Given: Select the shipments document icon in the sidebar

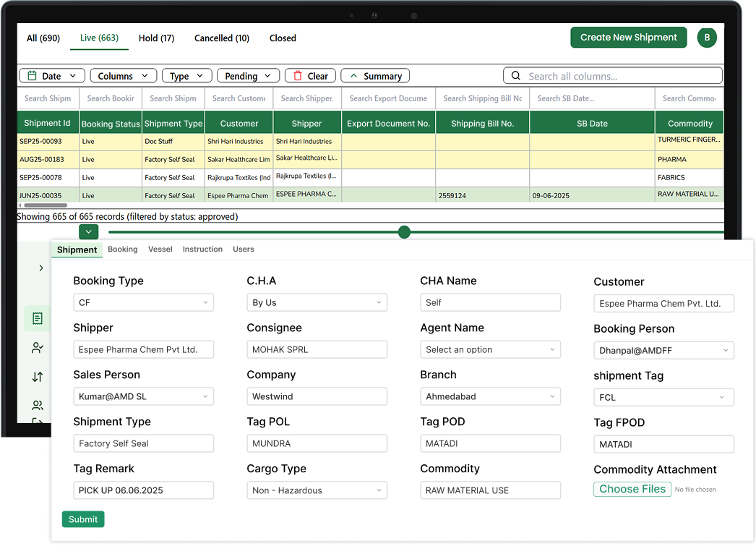Looking at the screenshot, I should [x=38, y=318].
